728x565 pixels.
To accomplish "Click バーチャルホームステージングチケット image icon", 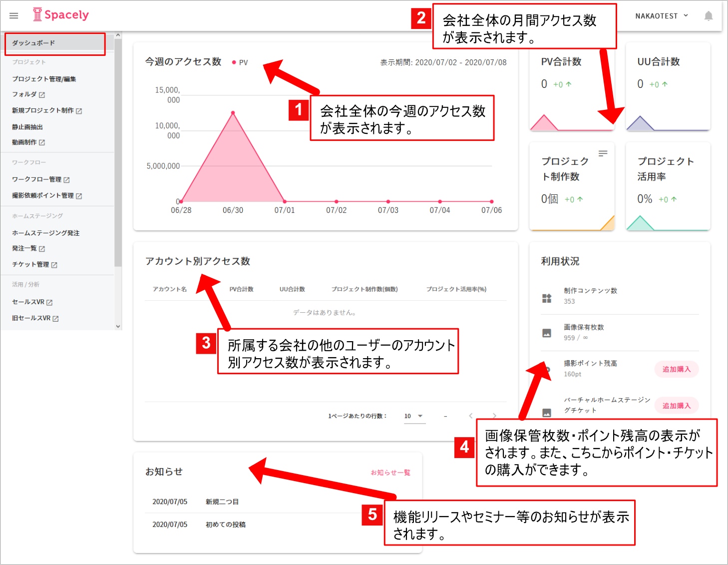I will pos(547,413).
